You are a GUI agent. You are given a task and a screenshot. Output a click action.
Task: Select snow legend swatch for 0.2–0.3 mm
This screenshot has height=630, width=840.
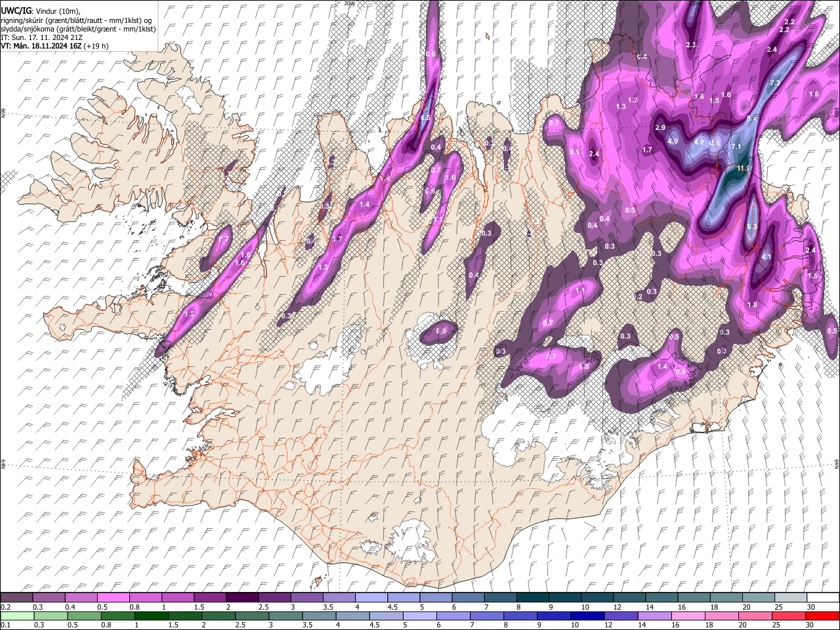[x=16, y=598]
